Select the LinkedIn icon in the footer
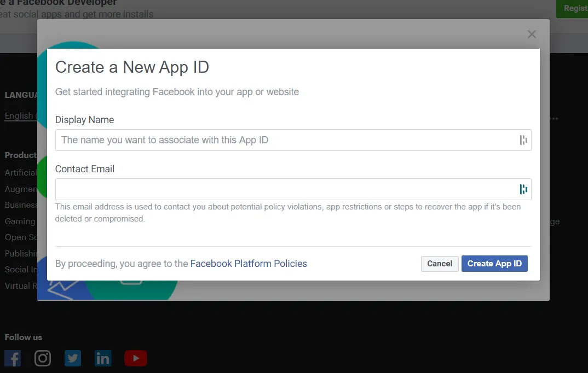 click(103, 358)
